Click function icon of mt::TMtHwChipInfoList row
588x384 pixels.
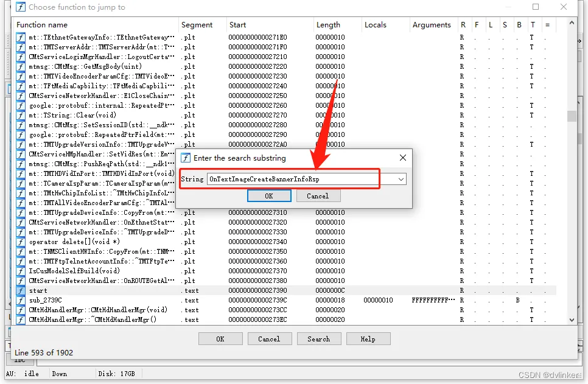(21, 194)
